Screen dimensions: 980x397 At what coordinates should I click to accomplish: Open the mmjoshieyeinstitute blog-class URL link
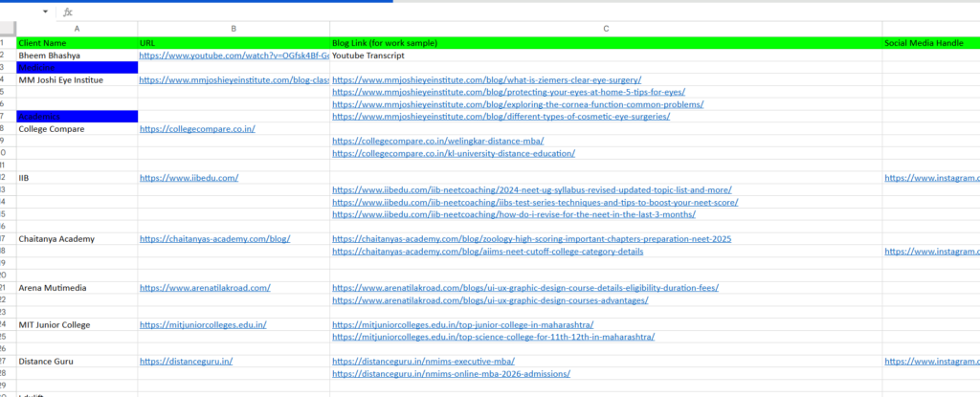tap(234, 80)
